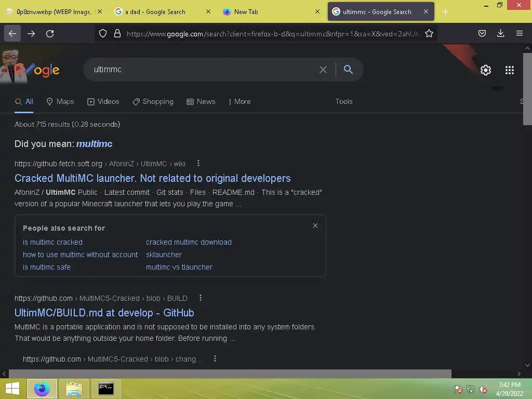
Task: View site security via padlock icon
Action: (x=117, y=33)
